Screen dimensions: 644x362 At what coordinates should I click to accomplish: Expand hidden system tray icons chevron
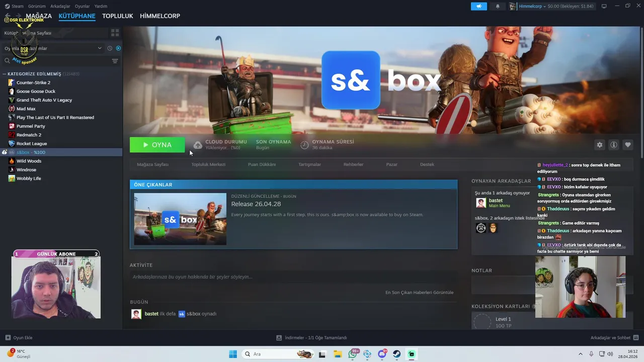coord(580,354)
